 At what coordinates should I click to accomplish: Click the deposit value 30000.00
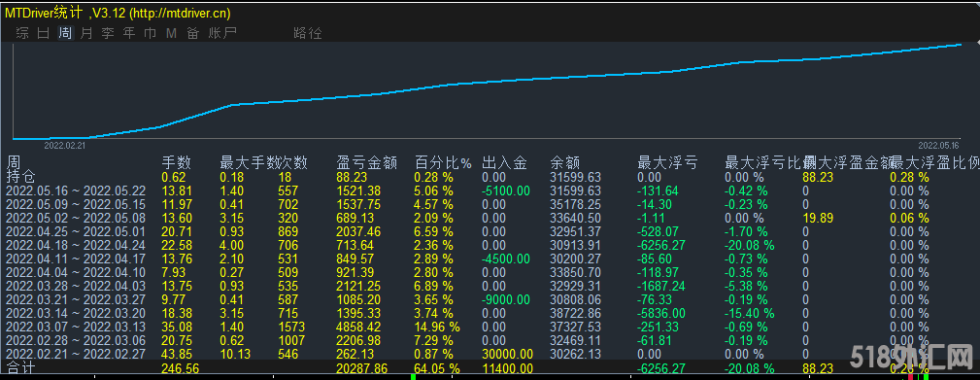[x=508, y=354]
